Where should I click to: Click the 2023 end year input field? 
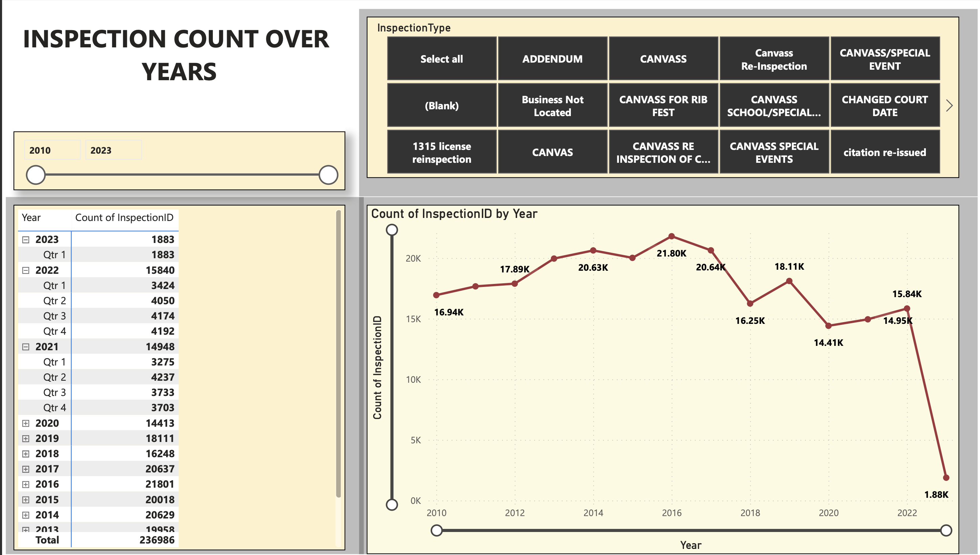[113, 150]
